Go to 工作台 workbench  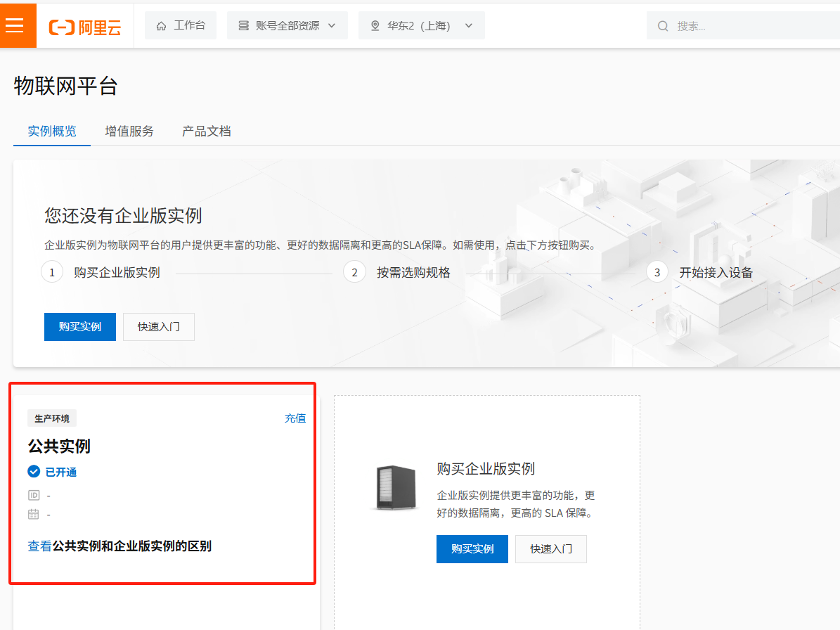pos(181,26)
